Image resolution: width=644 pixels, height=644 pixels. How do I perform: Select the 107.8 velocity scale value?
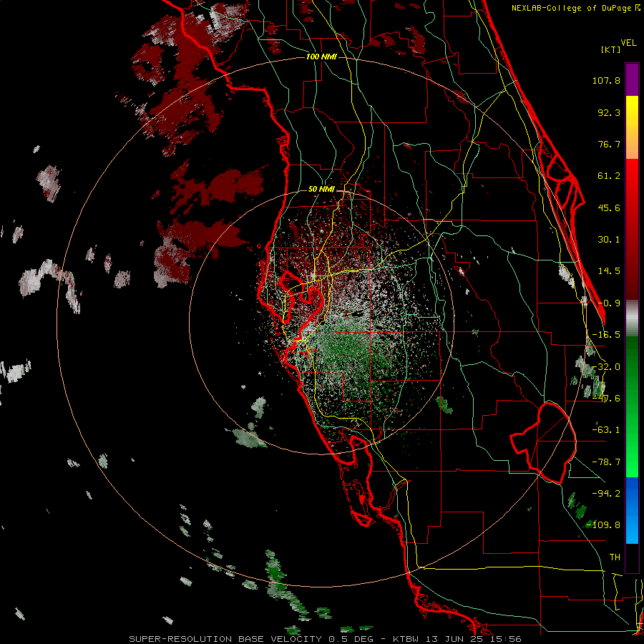606,80
